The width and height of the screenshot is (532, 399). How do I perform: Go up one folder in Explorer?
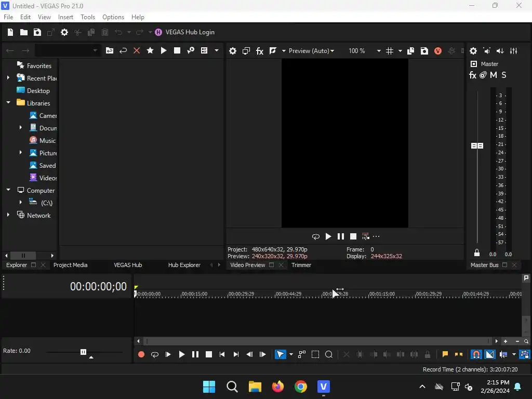[x=110, y=51]
